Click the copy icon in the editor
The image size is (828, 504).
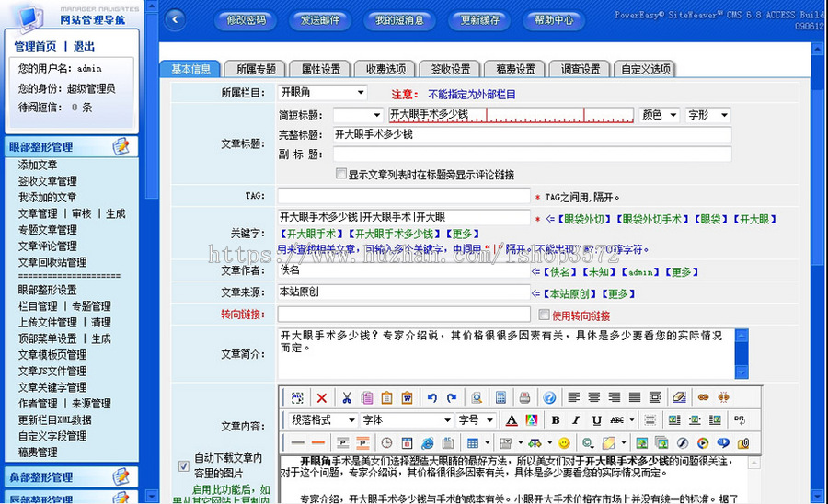[x=367, y=398]
